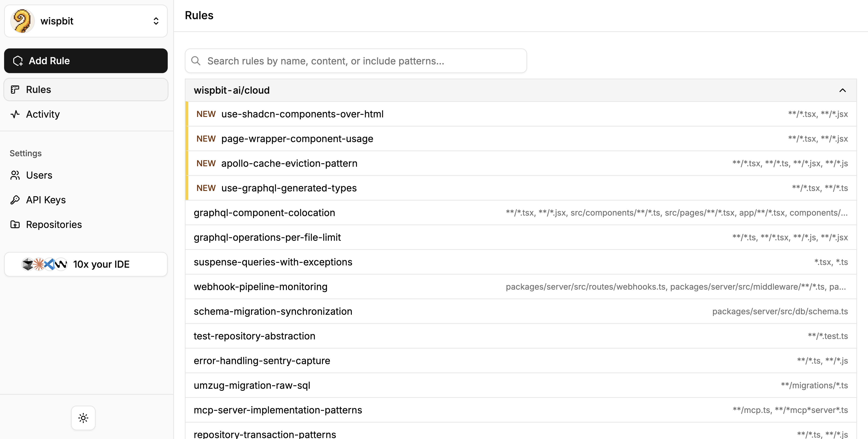Click the Add Rule button
Screen dimensions: 868x439
[86, 61]
